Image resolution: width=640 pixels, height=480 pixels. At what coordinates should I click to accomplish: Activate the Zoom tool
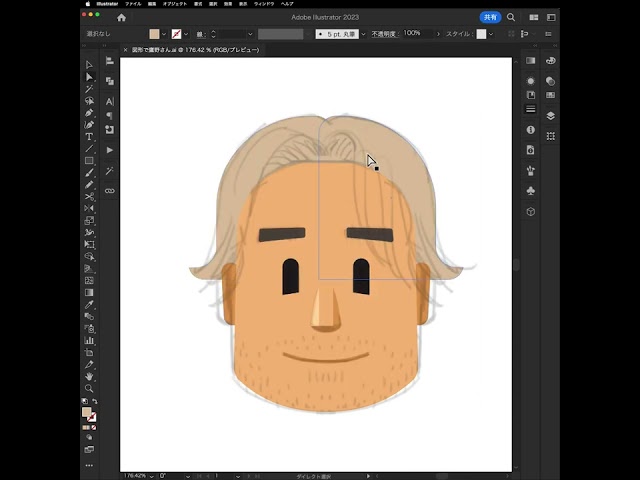pyautogui.click(x=89, y=389)
